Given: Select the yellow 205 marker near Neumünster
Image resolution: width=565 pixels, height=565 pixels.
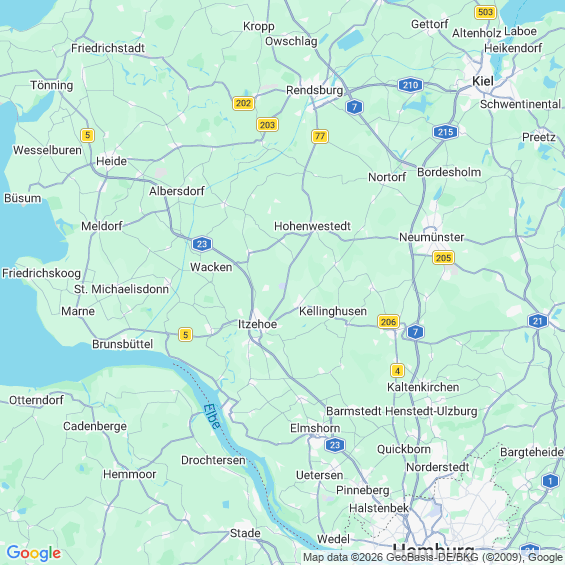Looking at the screenshot, I should point(443,258).
